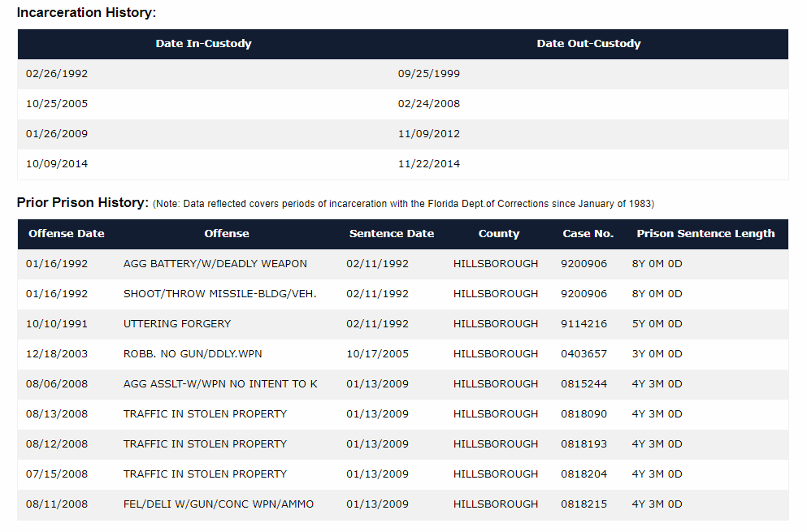Select out-custody date 02/24/2008
The height and width of the screenshot is (532, 807).
coord(429,103)
